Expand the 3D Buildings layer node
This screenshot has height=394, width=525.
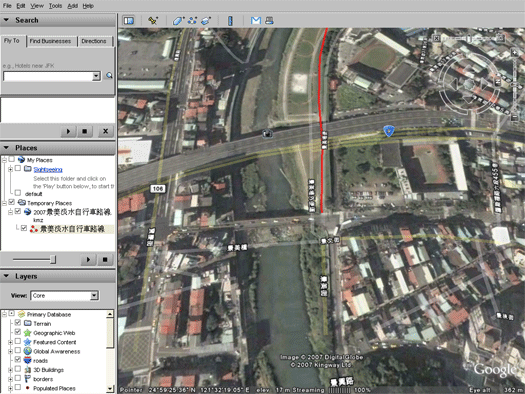tap(11, 370)
